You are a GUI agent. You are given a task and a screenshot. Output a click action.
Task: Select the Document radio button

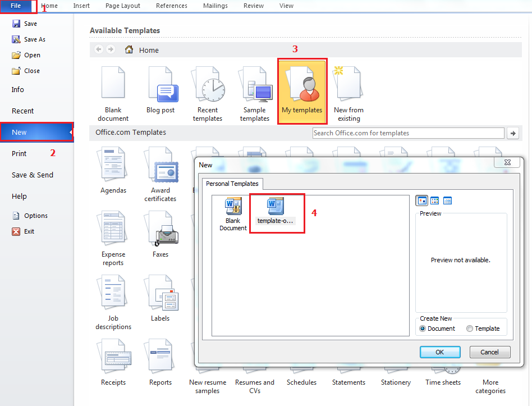[x=437, y=329]
